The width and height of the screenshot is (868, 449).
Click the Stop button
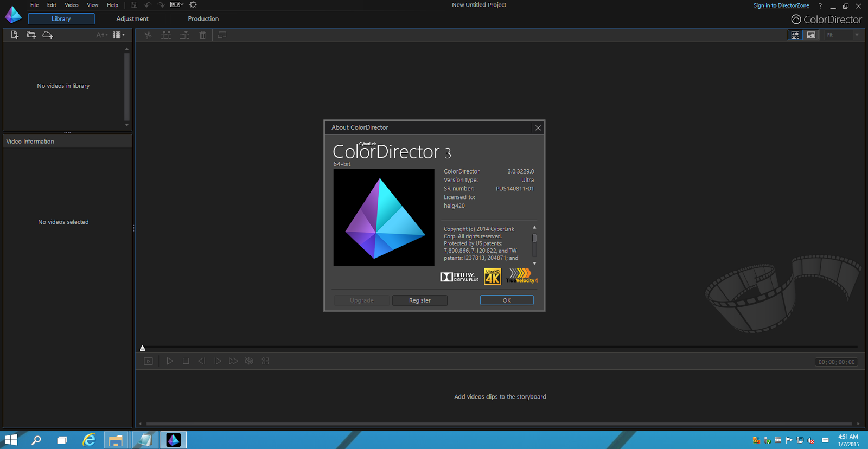point(186,361)
